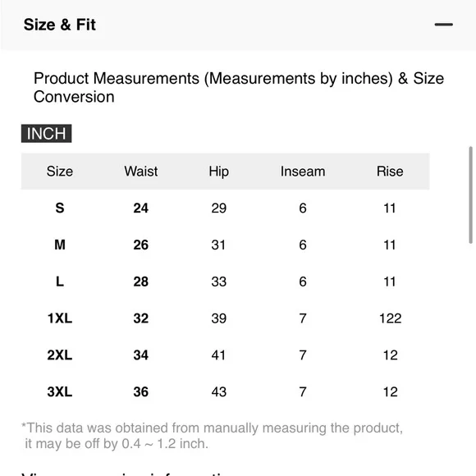Click the Size column header
Viewport: 476px width, 476px height.
coord(59,172)
